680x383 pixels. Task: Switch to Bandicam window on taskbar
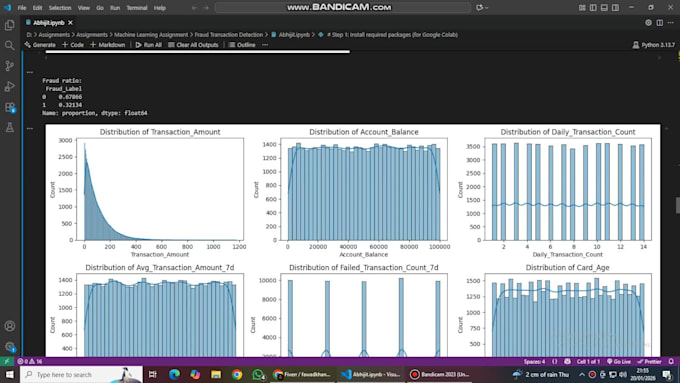coord(440,374)
